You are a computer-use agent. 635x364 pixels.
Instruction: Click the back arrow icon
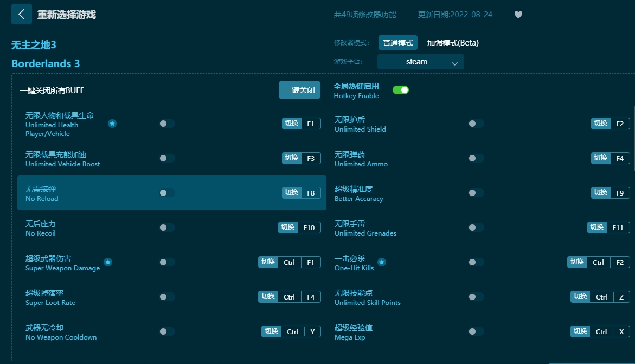click(x=22, y=14)
